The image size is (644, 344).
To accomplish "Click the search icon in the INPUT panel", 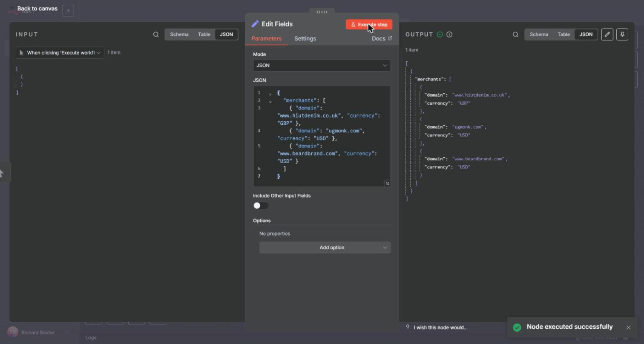I will (x=156, y=34).
